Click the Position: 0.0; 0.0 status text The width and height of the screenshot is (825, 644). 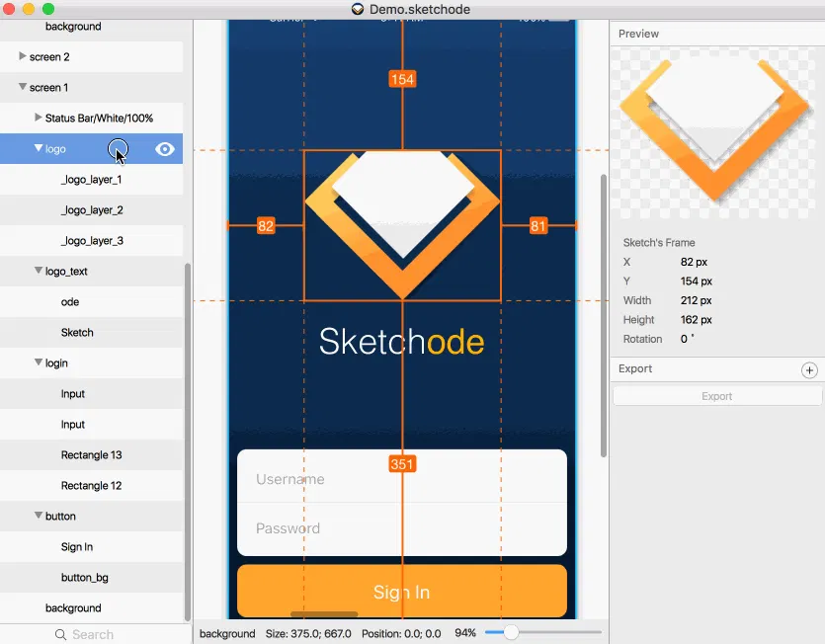click(401, 633)
